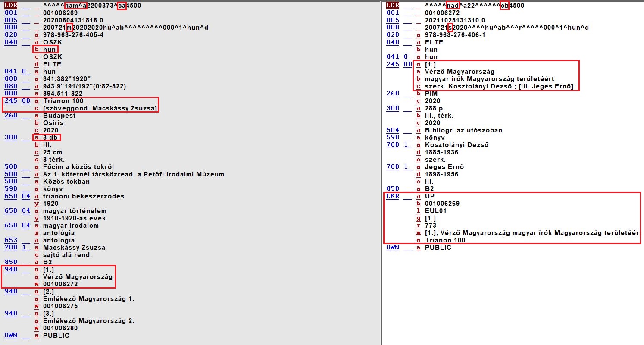This screenshot has height=345, width=644.
Task: Click 8 térk. accompanying material value
Action: point(53,160)
